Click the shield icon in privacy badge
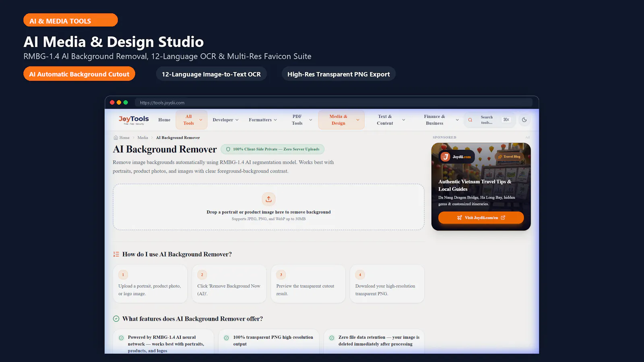This screenshot has width=644, height=362. (x=228, y=149)
